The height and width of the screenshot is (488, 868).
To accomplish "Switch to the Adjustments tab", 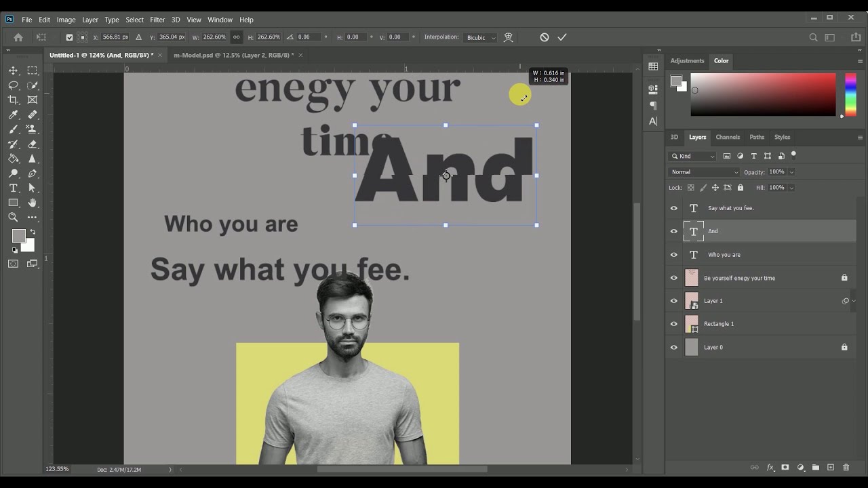I will 688,61.
